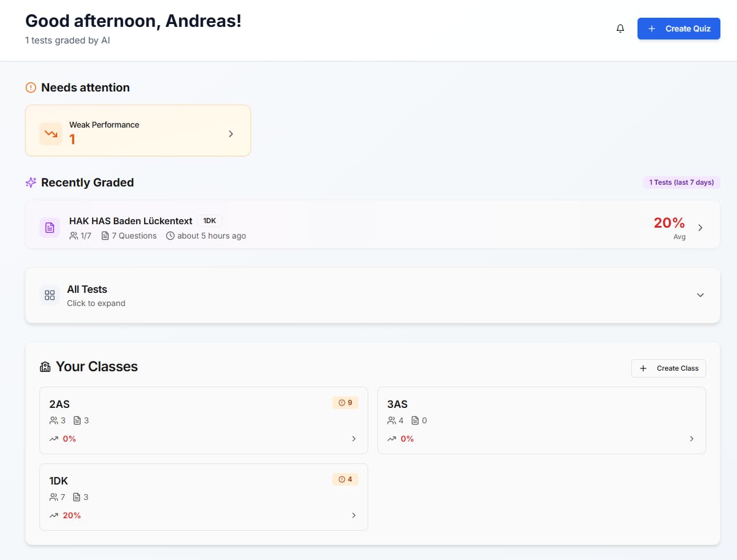Click the notification bell icon
This screenshot has height=560, width=737.
(620, 29)
